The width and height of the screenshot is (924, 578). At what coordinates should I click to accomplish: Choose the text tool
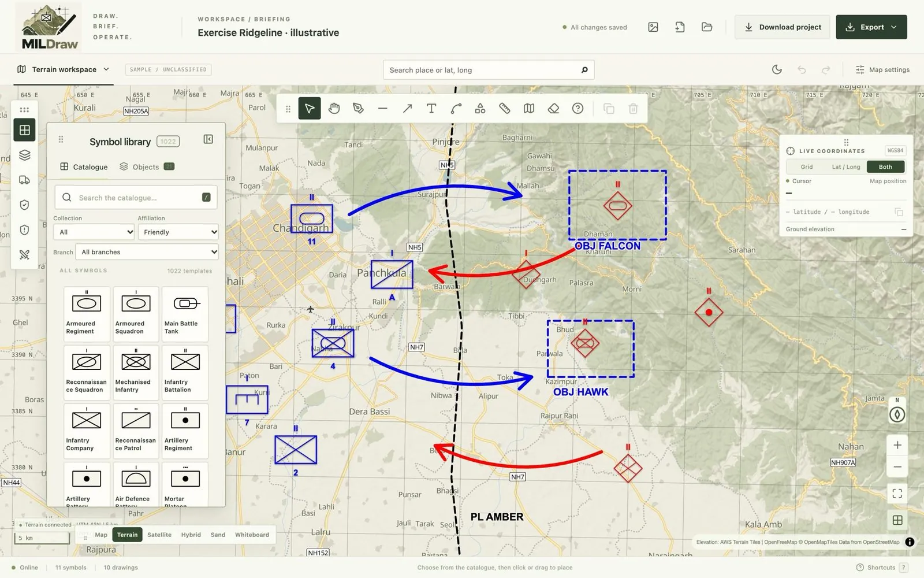[x=431, y=109]
